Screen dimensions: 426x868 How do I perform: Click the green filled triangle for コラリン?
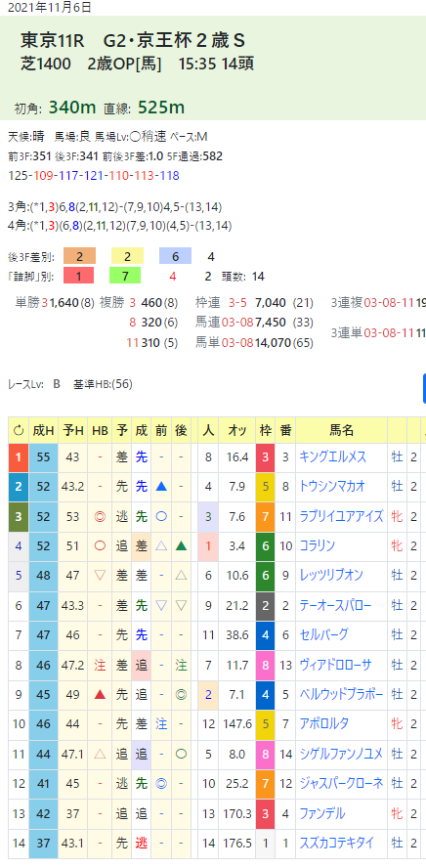pos(181,546)
